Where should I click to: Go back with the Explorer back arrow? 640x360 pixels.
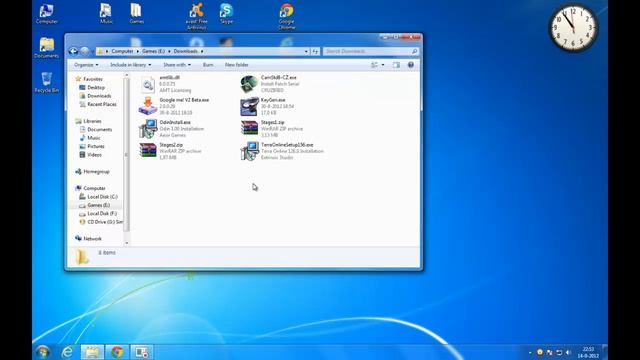[x=73, y=51]
